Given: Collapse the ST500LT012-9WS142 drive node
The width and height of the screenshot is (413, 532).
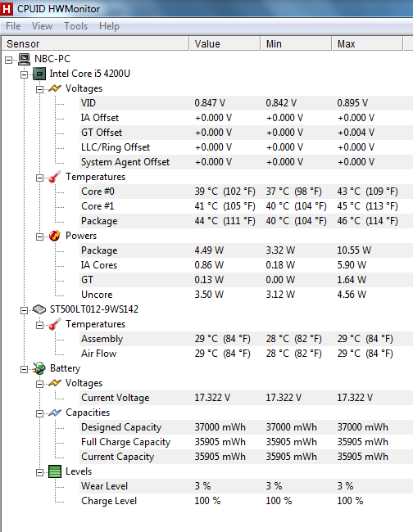Looking at the screenshot, I should pos(24,310).
